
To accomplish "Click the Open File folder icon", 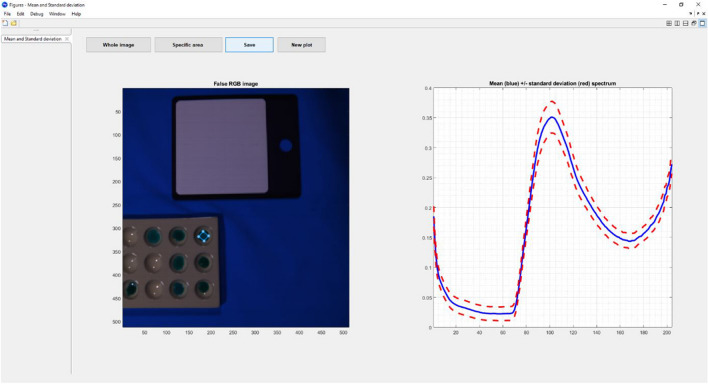I will (14, 23).
